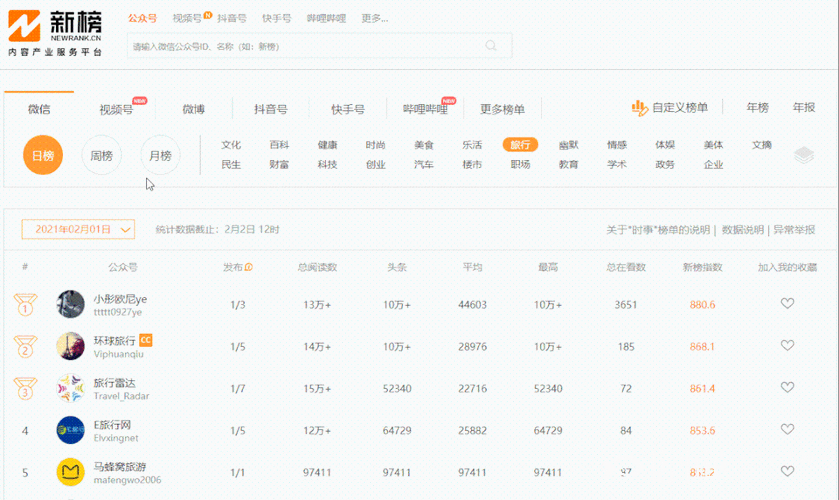This screenshot has height=500, width=839.
Task: Open the 年榜 link
Action: click(x=758, y=108)
